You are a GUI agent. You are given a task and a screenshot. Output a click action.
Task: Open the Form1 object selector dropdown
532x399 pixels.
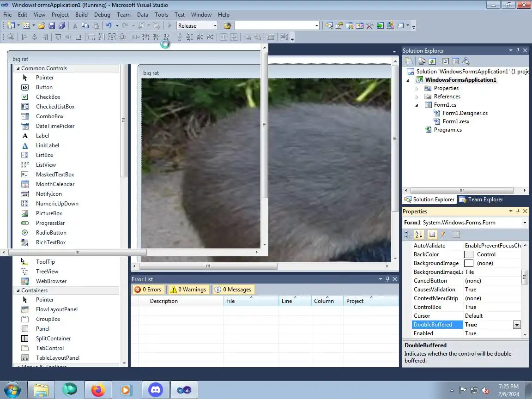click(x=525, y=223)
